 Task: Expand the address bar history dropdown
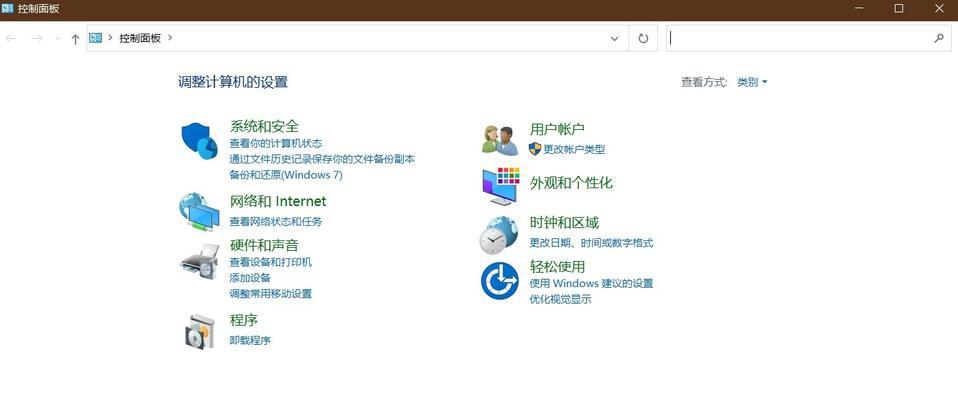(615, 38)
